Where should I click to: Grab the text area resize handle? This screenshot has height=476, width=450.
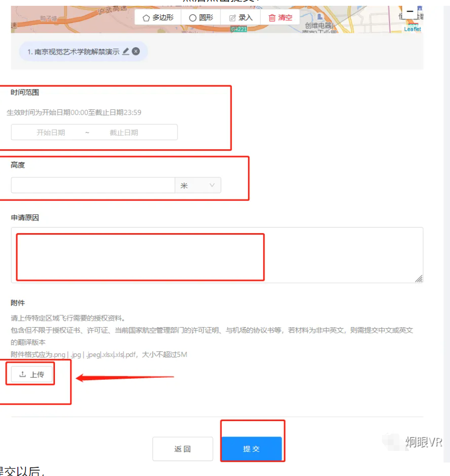pos(419,278)
